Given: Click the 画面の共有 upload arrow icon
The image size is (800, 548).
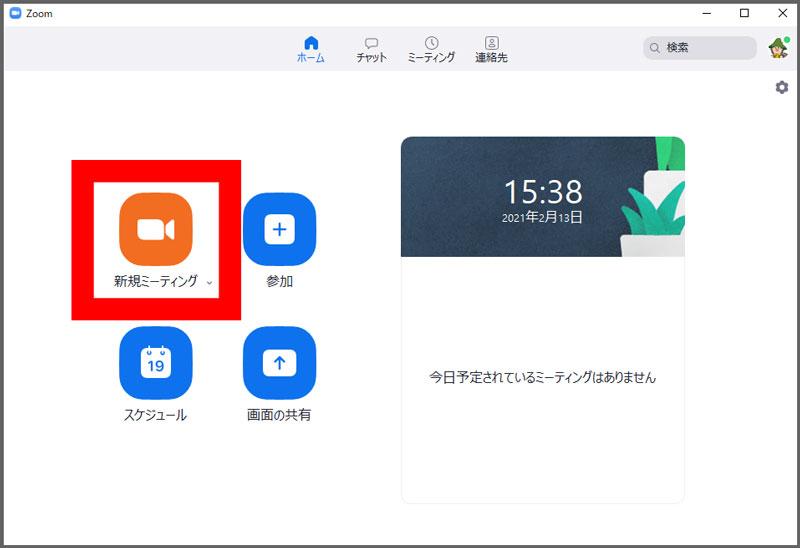Looking at the screenshot, I should tap(280, 363).
